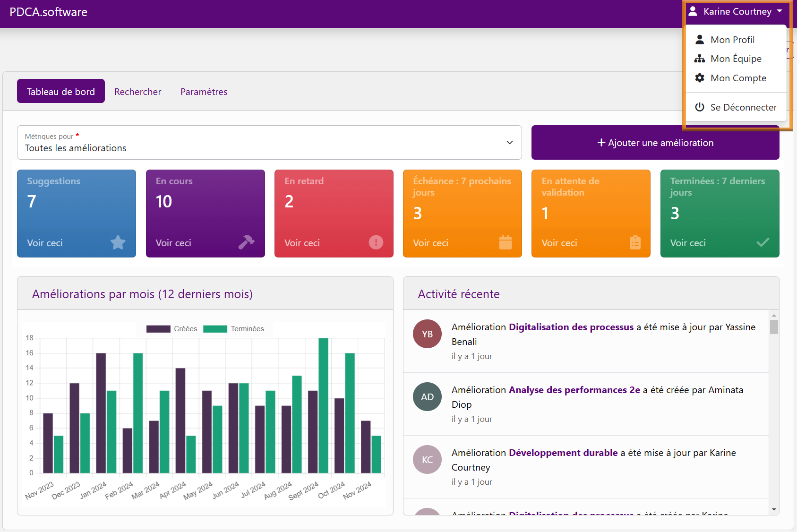Click the Améliorations par mois chart heading
Image resolution: width=797 pixels, height=532 pixels.
[x=142, y=294]
